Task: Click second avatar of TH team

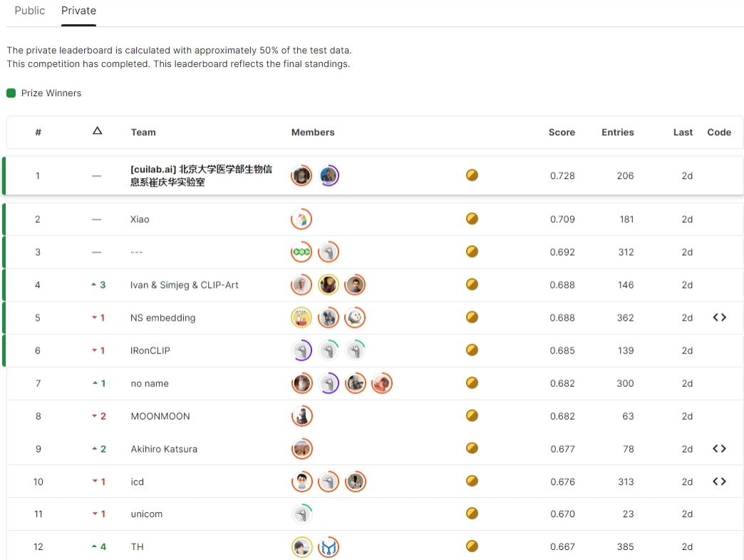Action: pyautogui.click(x=328, y=546)
